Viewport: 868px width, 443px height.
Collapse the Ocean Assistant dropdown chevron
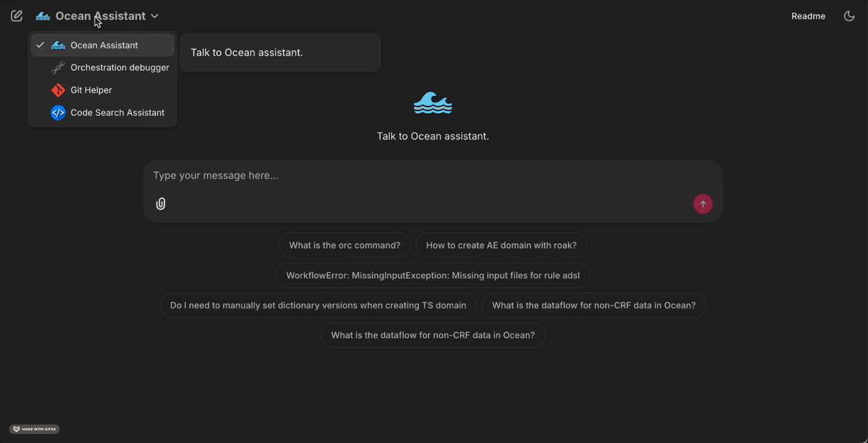pos(155,16)
